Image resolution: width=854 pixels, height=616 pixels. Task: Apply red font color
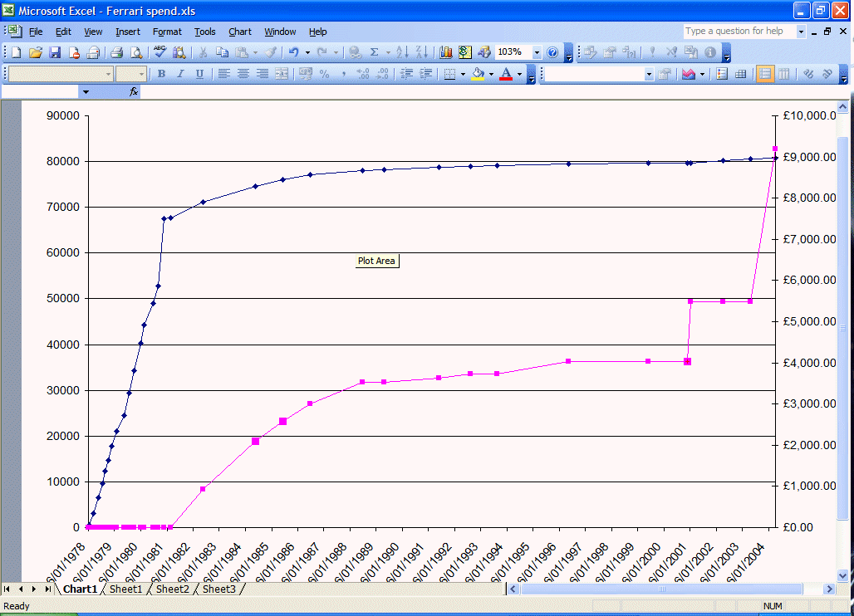(x=506, y=74)
